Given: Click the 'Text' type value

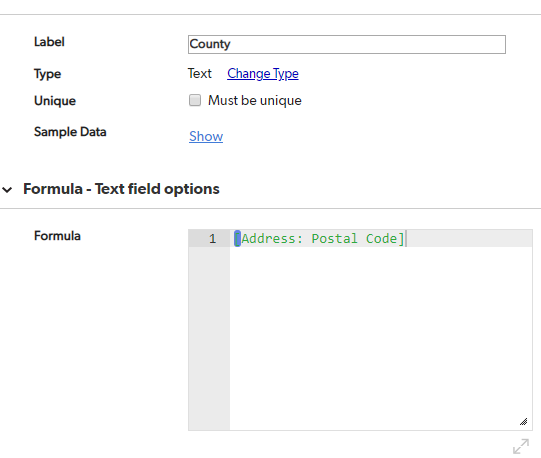Looking at the screenshot, I should pos(199,74).
